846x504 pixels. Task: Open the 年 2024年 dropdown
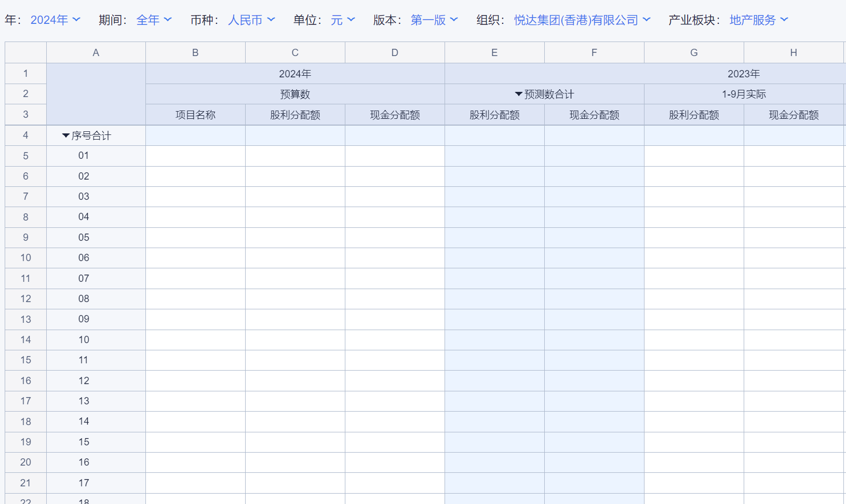click(55, 20)
